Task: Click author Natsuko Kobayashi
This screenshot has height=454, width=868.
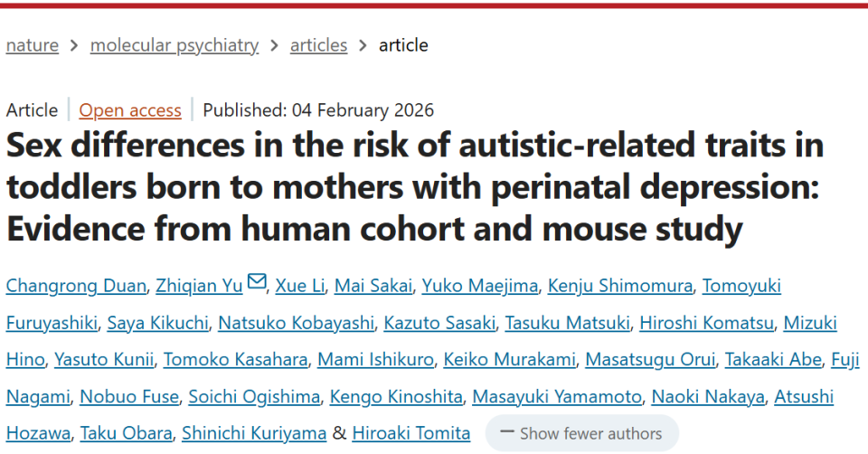Action: click(297, 323)
